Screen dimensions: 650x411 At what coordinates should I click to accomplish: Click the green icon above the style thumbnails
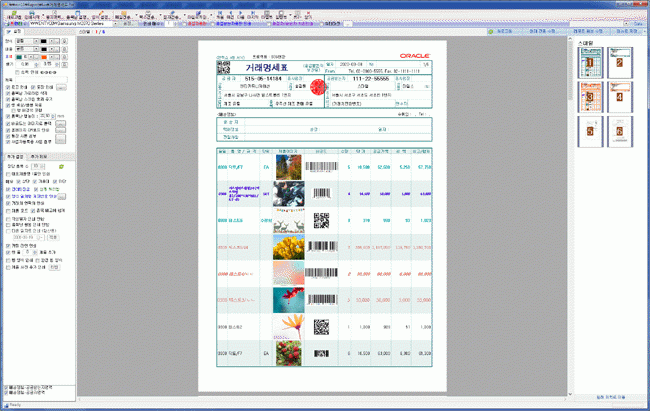(x=491, y=32)
